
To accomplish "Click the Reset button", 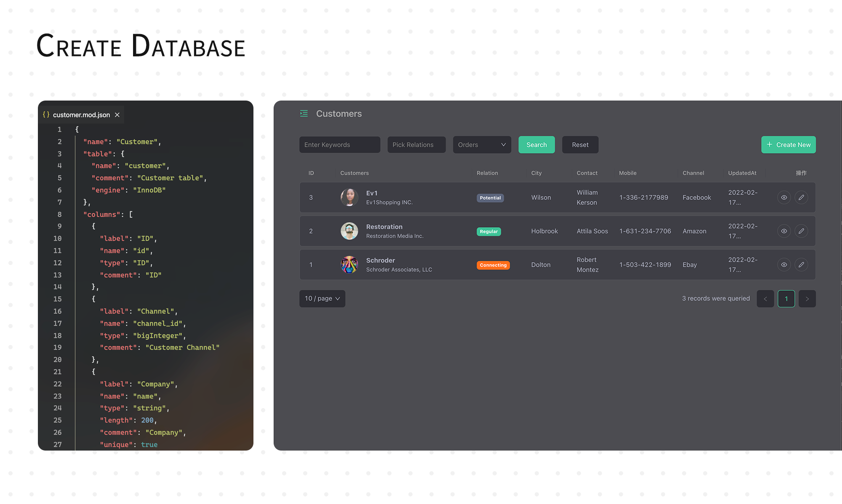I will pyautogui.click(x=580, y=145).
